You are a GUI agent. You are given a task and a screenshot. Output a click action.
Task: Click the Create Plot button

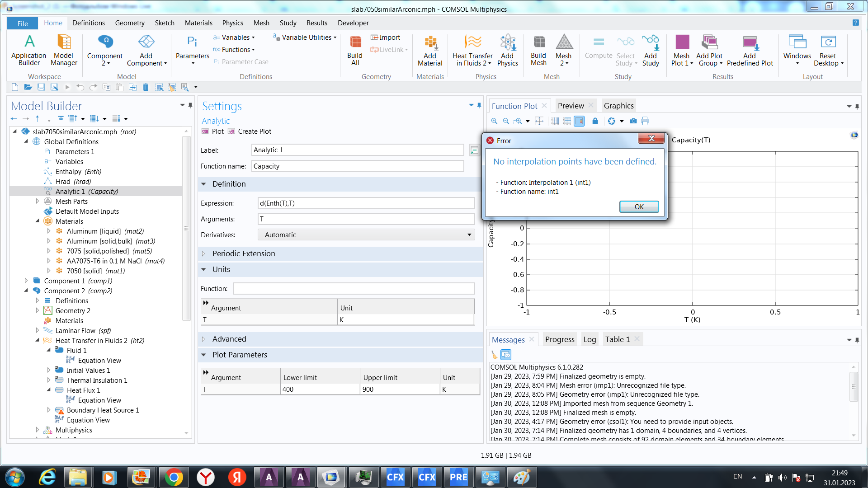(250, 131)
